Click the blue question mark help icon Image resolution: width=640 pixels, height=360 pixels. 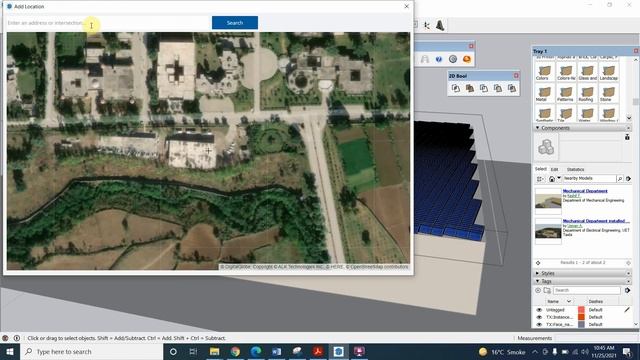pyautogui.click(x=439, y=59)
